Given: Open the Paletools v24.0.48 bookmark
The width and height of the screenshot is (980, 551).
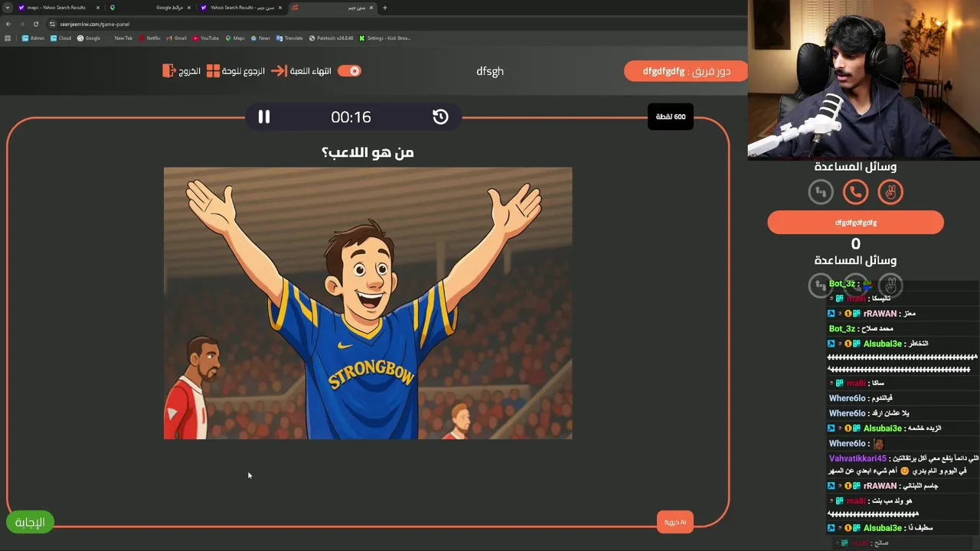Looking at the screenshot, I should click(332, 38).
